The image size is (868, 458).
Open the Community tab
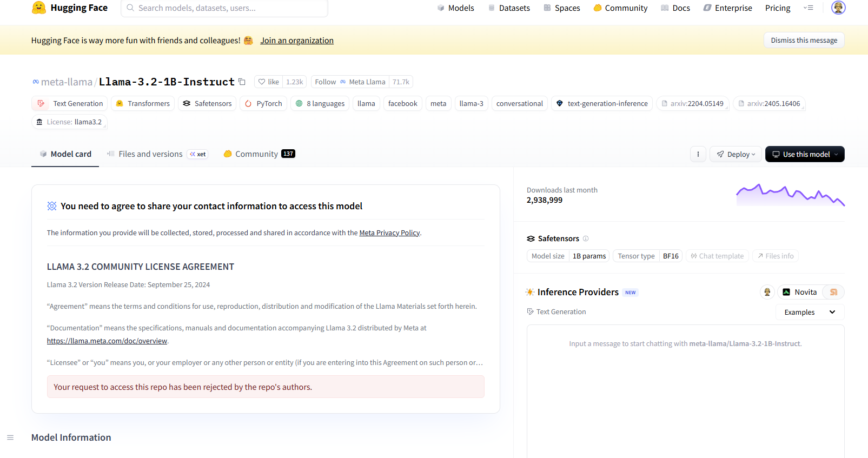coord(256,154)
